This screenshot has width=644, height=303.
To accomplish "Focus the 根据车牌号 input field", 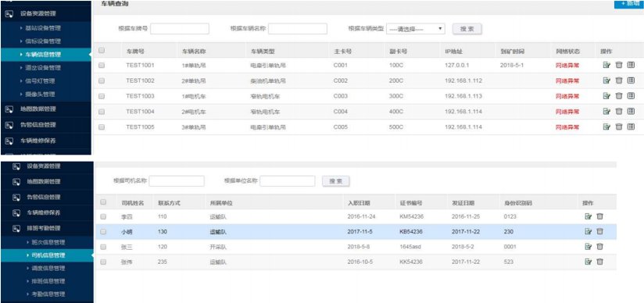I will (x=180, y=29).
